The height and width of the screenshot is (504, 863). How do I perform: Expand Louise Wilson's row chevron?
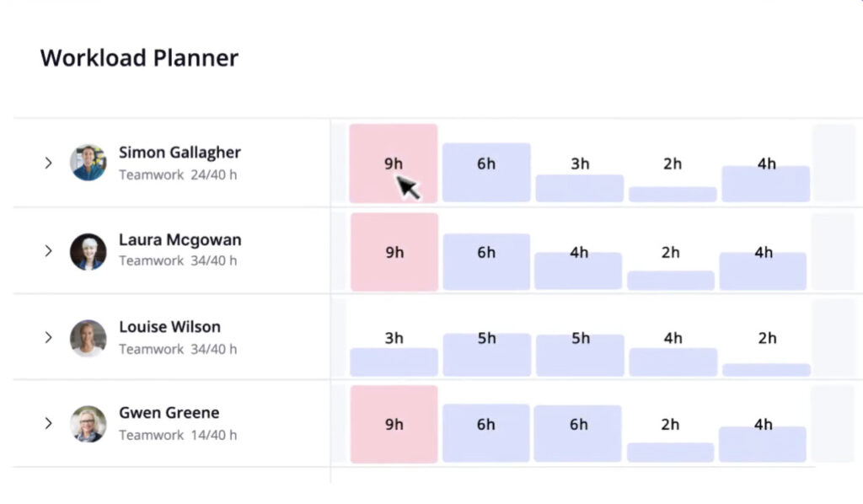point(48,337)
